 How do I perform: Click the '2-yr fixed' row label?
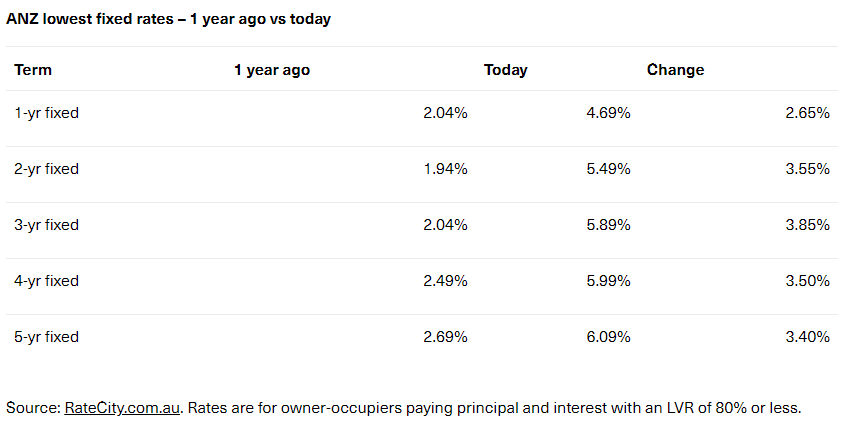[46, 169]
